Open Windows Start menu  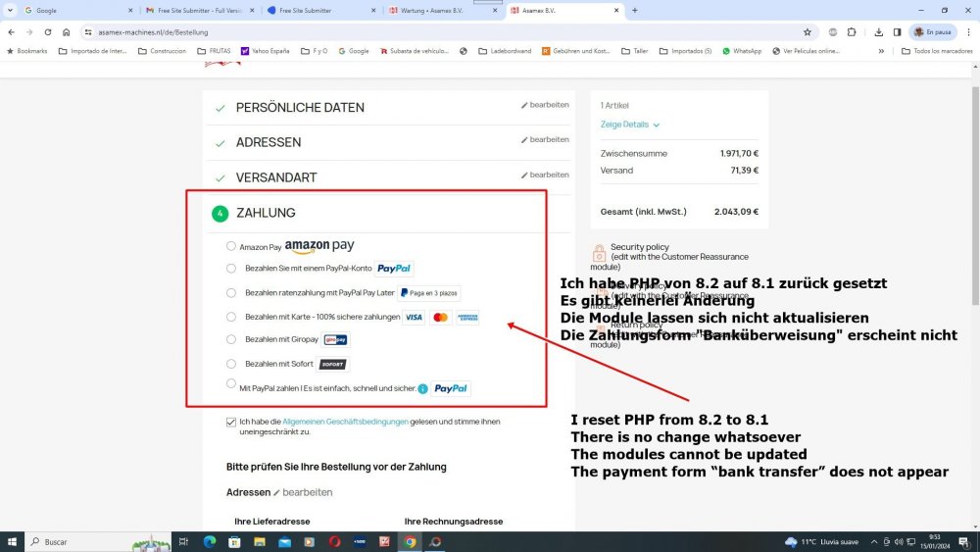12,541
